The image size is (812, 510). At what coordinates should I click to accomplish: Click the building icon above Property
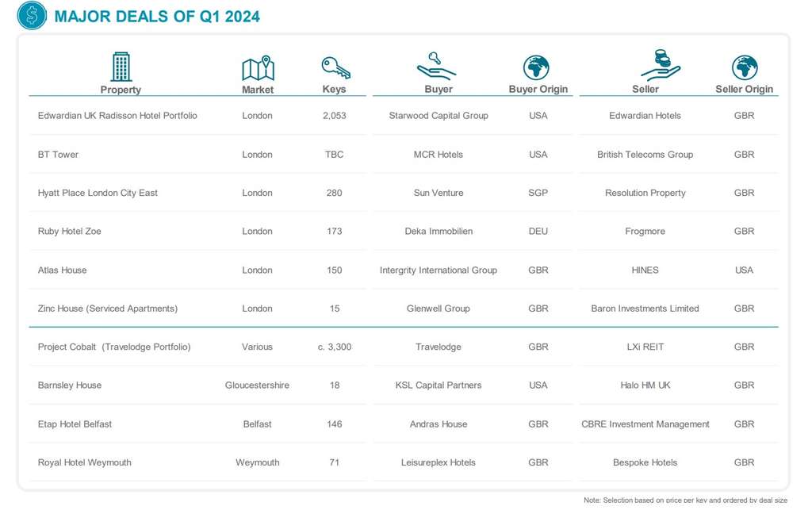pyautogui.click(x=121, y=67)
